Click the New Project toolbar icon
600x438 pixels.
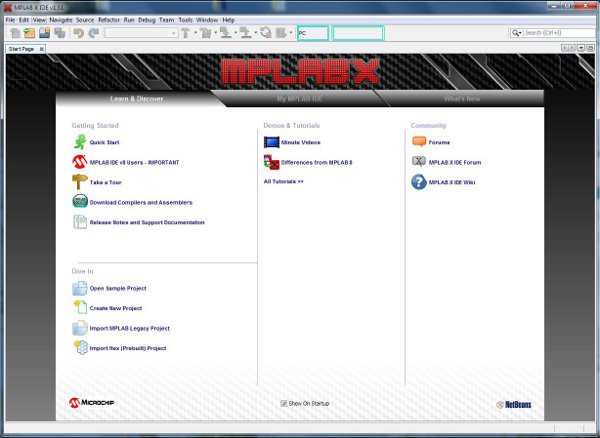[29, 33]
